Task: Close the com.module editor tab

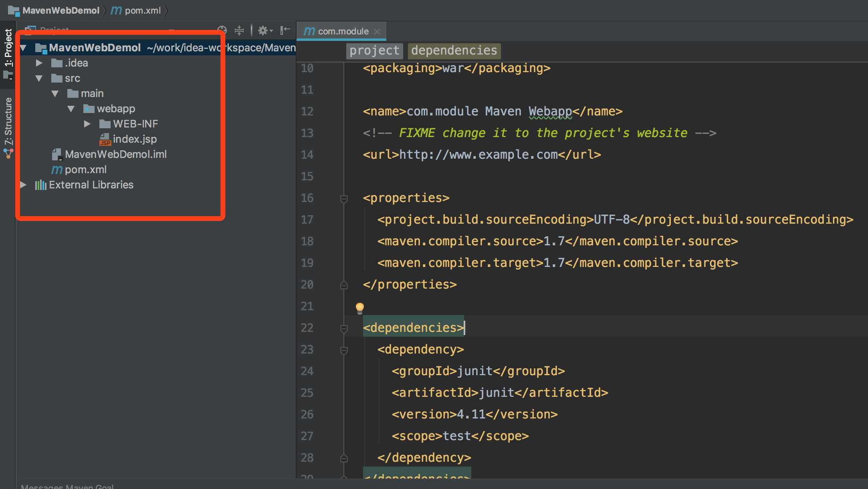Action: tap(377, 32)
